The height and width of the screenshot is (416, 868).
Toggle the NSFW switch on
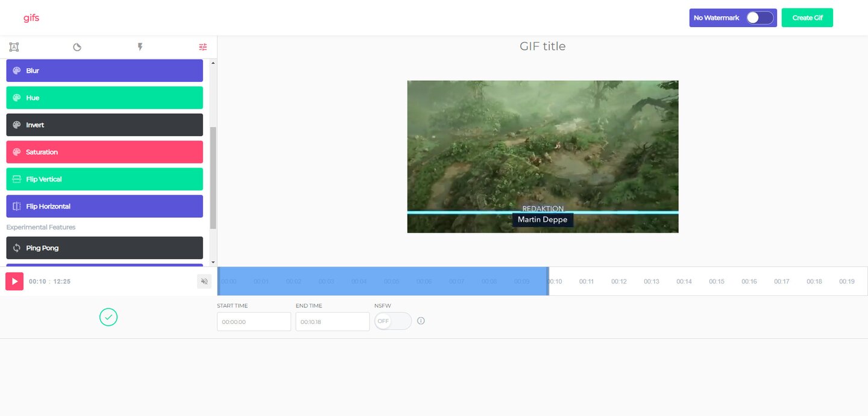coord(392,321)
